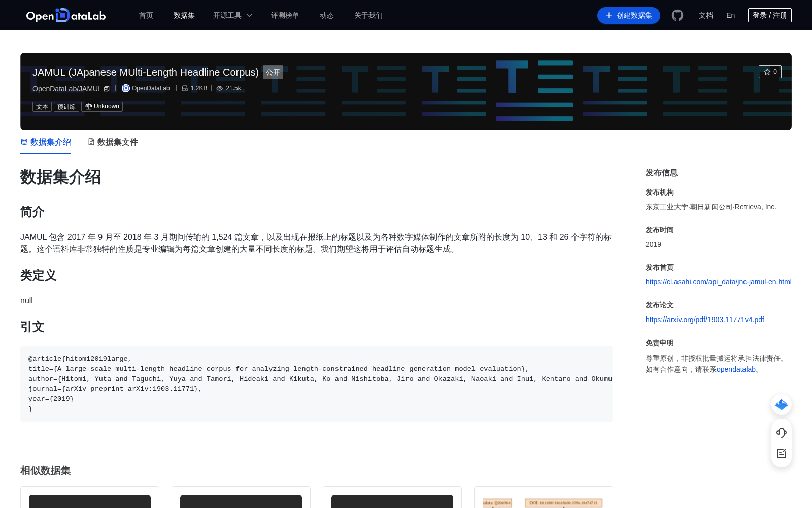Click the OpenDataLab logo
This screenshot has width=812, height=508.
66,15
